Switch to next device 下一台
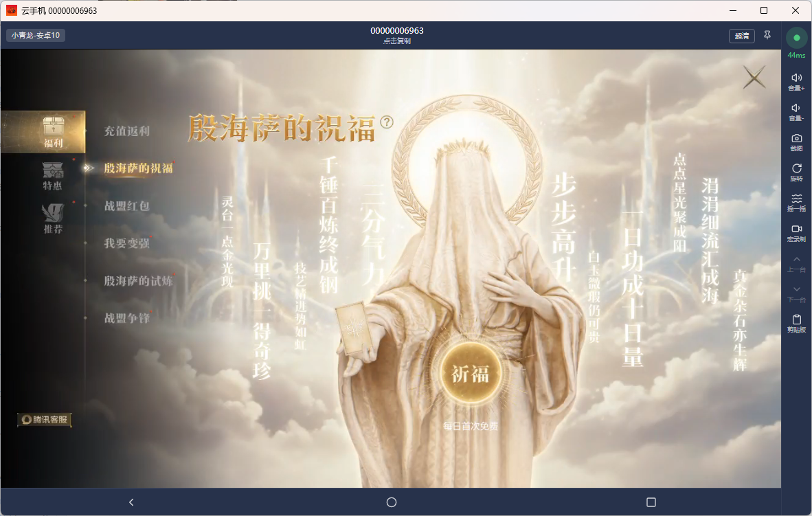Image resolution: width=812 pixels, height=516 pixels. (796, 293)
